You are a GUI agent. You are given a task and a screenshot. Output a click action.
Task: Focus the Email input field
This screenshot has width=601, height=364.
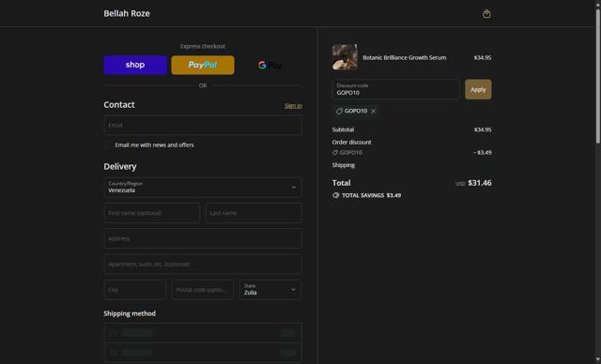coord(203,125)
